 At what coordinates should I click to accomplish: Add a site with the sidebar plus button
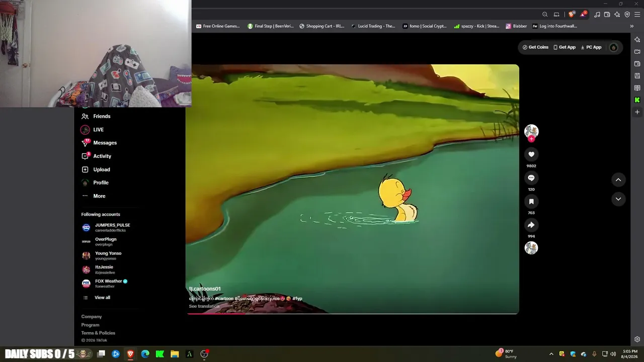tap(637, 112)
